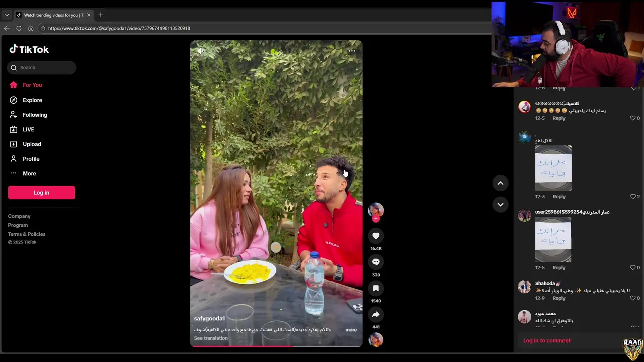Click the Search input field

42,67
